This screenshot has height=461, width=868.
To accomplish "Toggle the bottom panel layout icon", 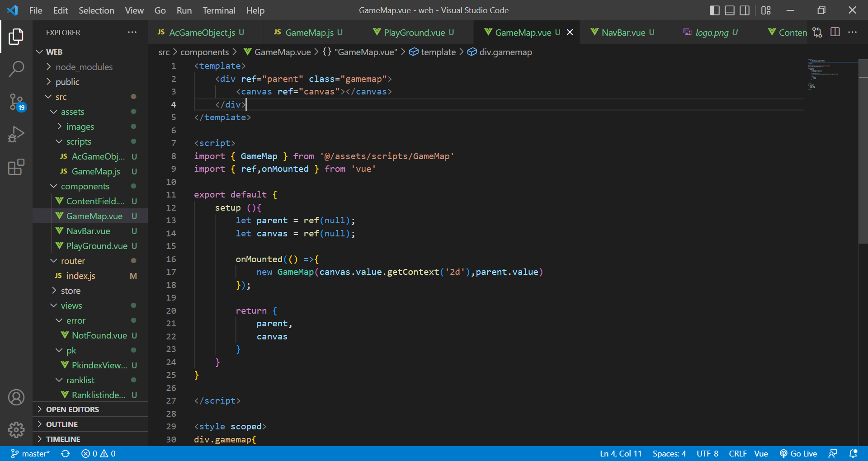I will coord(730,10).
